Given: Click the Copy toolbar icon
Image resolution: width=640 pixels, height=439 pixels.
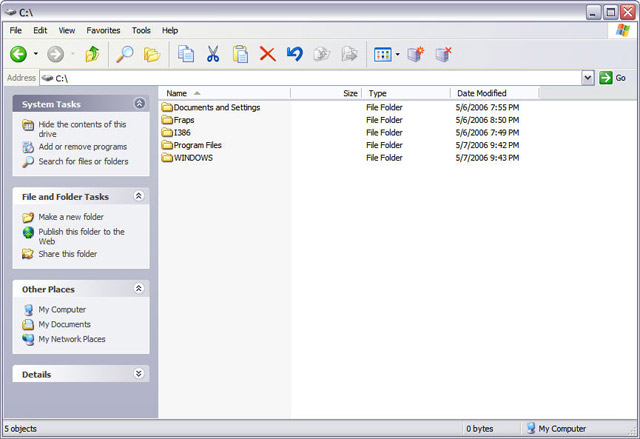Looking at the screenshot, I should (x=186, y=54).
